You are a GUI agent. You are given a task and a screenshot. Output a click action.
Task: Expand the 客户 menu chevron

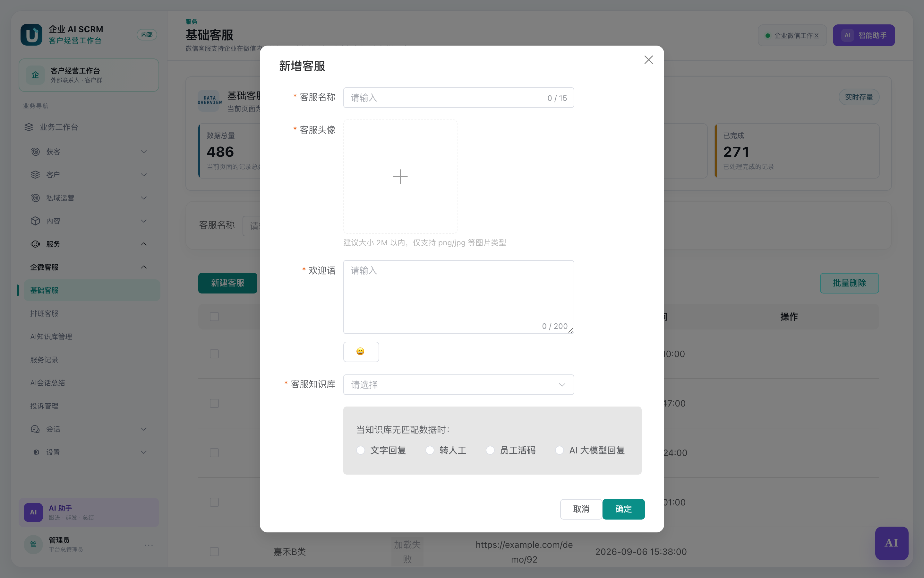(x=143, y=175)
